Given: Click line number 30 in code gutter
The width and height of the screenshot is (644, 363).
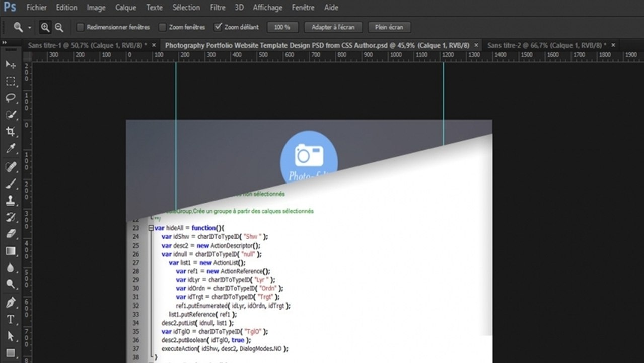Looking at the screenshot, I should [x=135, y=288].
